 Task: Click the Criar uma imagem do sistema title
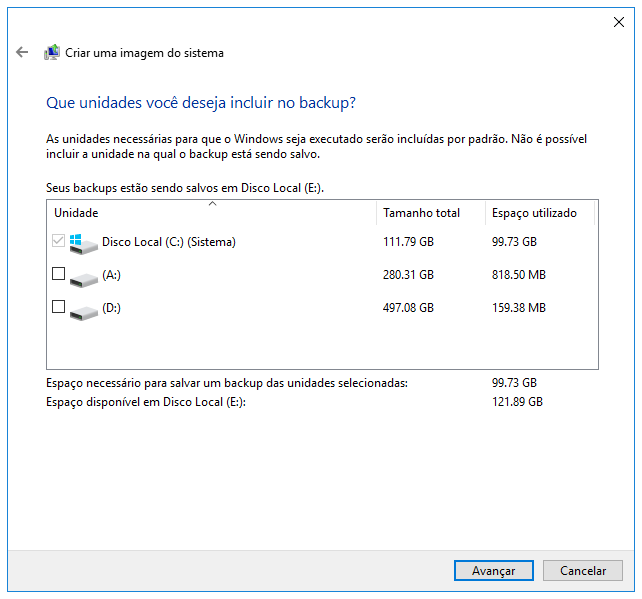tap(145, 53)
